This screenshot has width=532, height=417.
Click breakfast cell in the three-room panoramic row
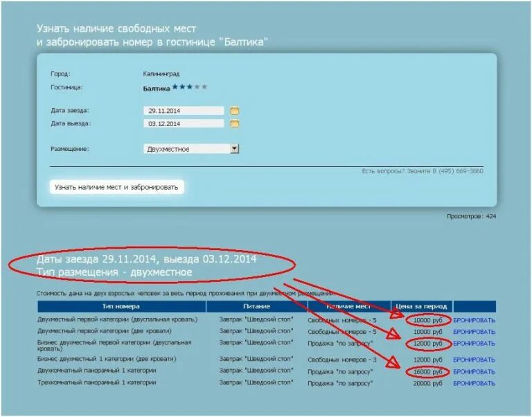(x=256, y=383)
